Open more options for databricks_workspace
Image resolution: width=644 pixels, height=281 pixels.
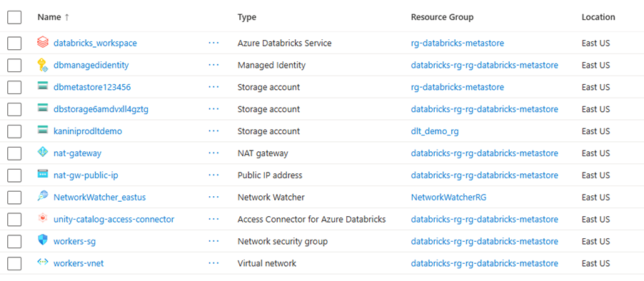(213, 43)
